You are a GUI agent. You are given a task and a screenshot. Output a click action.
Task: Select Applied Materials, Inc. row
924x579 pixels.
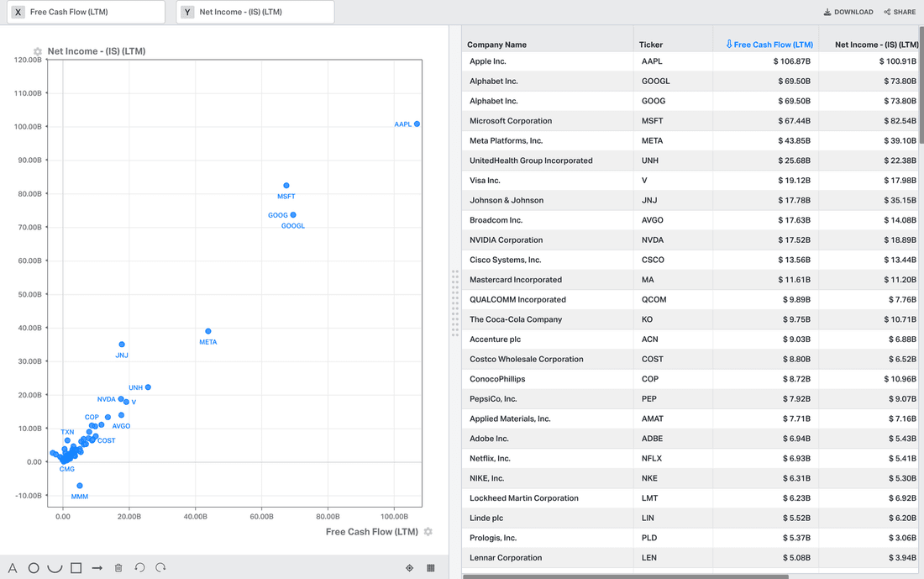(690, 418)
